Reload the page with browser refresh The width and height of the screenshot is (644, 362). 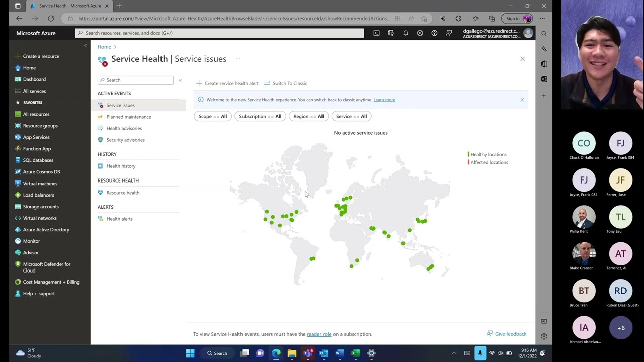tap(51, 19)
